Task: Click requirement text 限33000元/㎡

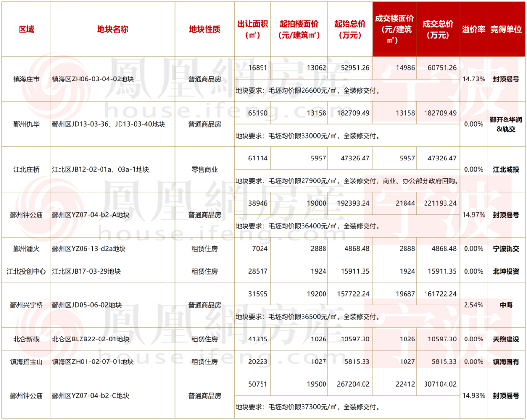Action: [x=316, y=136]
